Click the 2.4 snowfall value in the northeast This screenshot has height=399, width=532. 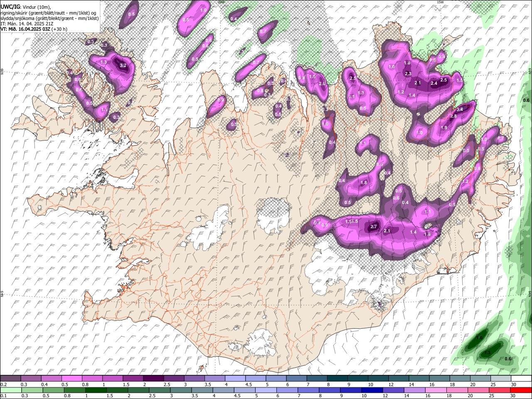434,83
